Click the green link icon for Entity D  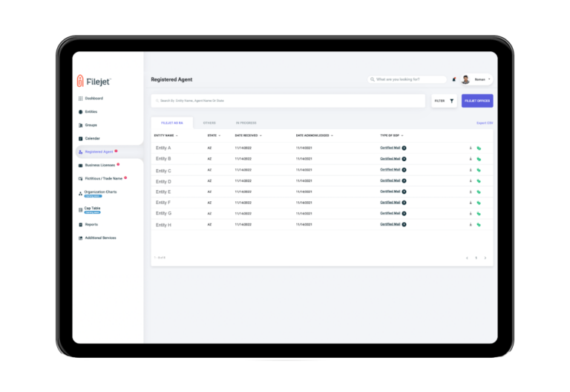pos(479,180)
